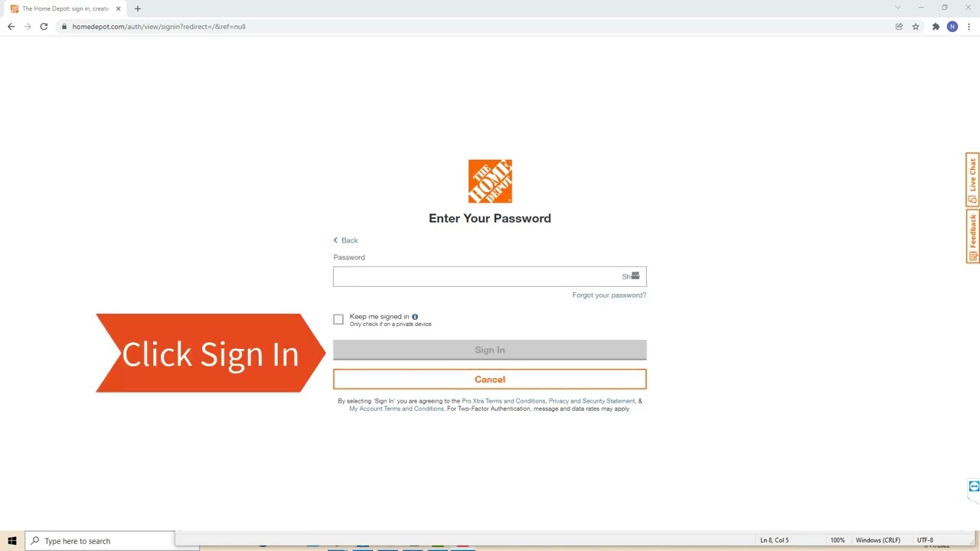Viewport: 980px width, 551px height.
Task: Click the Home Depot logo
Action: coord(490,181)
